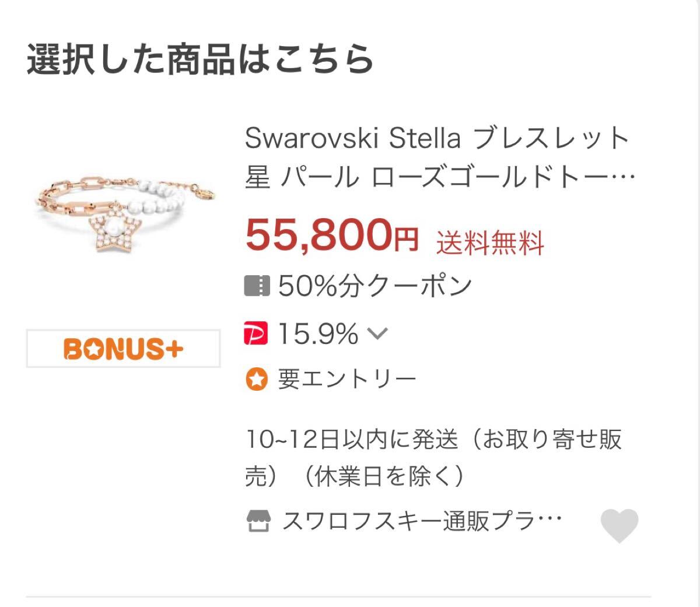Viewport: 700px width, 607px height.
Task: Click the 要エントリー entry text
Action: click(x=347, y=380)
